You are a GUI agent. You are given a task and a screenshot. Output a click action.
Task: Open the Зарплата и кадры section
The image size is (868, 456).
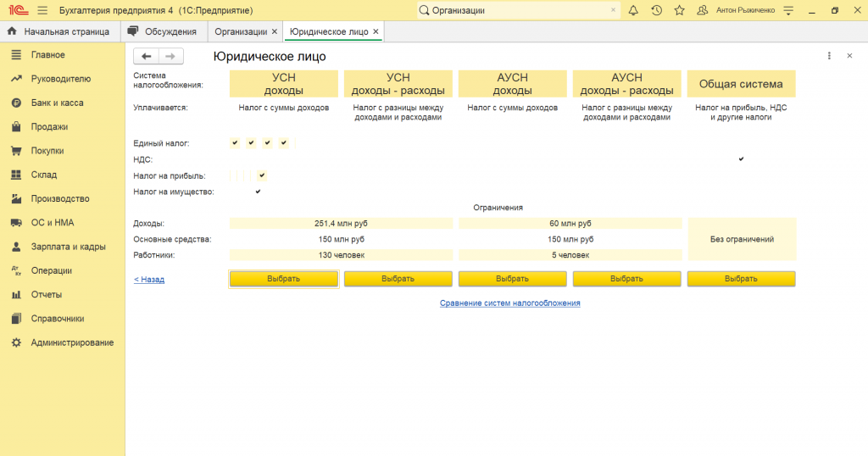point(68,247)
